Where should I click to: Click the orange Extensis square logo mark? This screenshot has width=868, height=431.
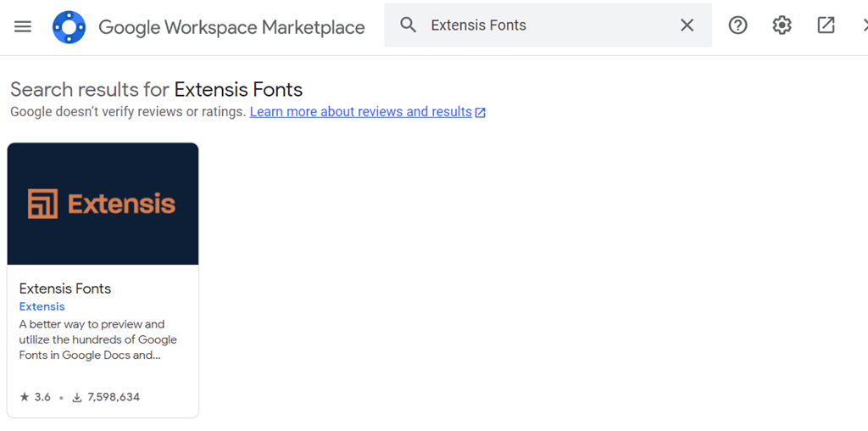tap(42, 204)
